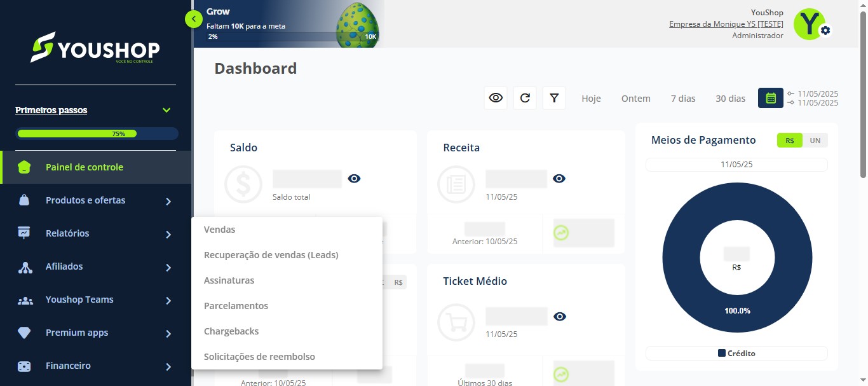Expand the Financeiro submenu arrow
The height and width of the screenshot is (386, 868).
(x=168, y=366)
